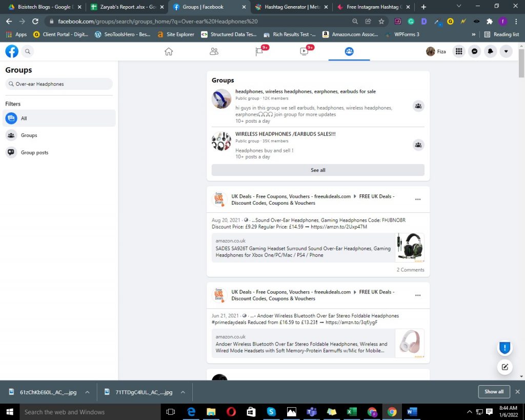525x420 pixels.
Task: Open the tab search dropdown
Action: tap(459, 6)
